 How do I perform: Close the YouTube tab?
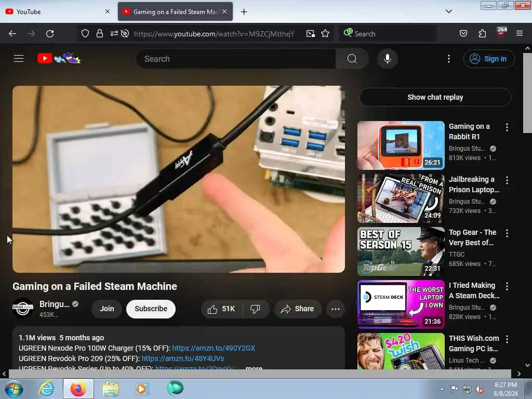pyautogui.click(x=107, y=11)
